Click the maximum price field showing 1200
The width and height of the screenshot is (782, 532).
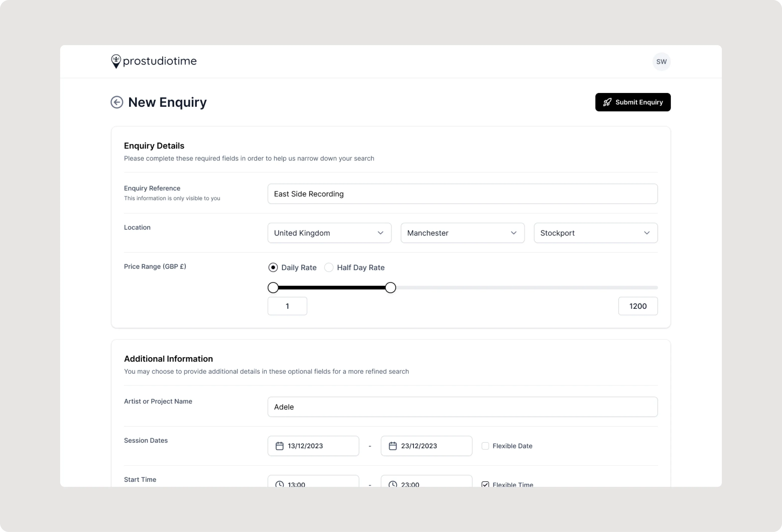click(638, 306)
